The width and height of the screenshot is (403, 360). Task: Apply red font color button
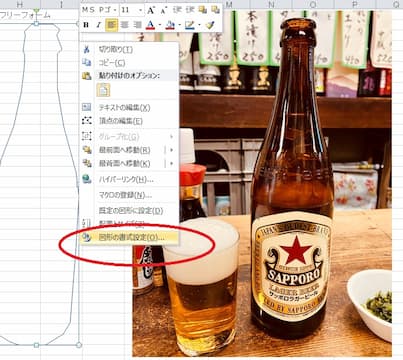tap(150, 25)
